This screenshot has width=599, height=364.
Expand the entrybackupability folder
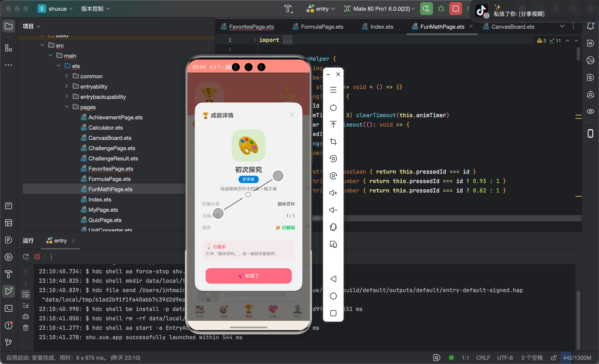[67, 96]
